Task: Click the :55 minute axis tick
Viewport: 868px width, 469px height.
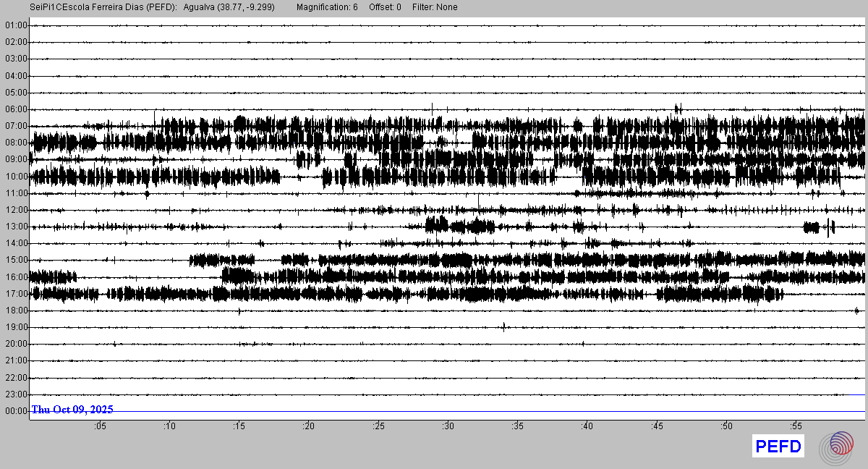Action: coord(796,426)
